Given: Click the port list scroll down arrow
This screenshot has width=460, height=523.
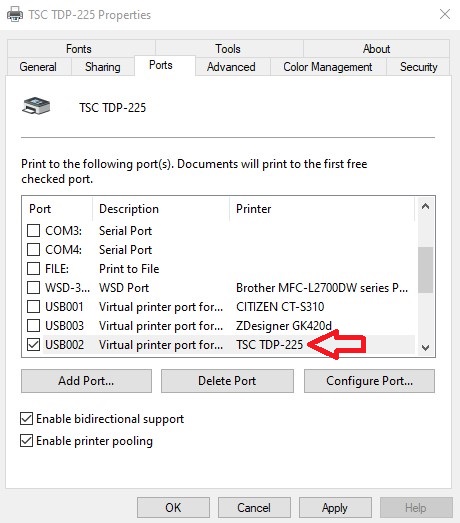Looking at the screenshot, I should point(425,348).
